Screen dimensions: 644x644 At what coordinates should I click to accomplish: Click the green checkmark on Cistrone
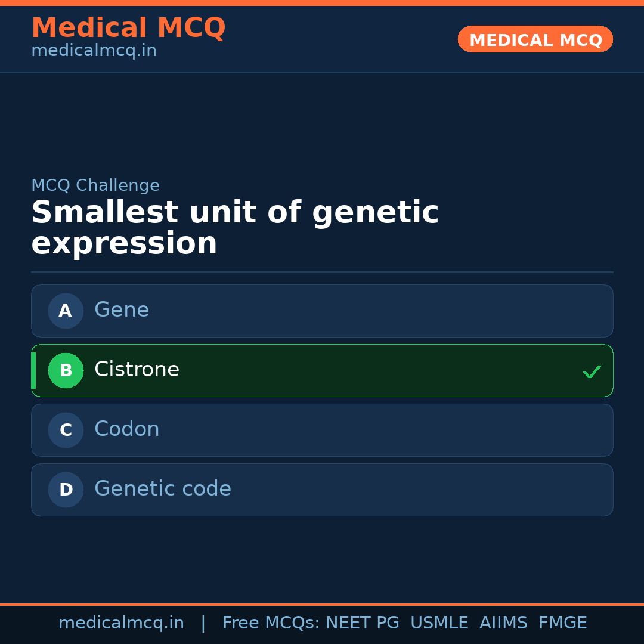click(x=592, y=371)
